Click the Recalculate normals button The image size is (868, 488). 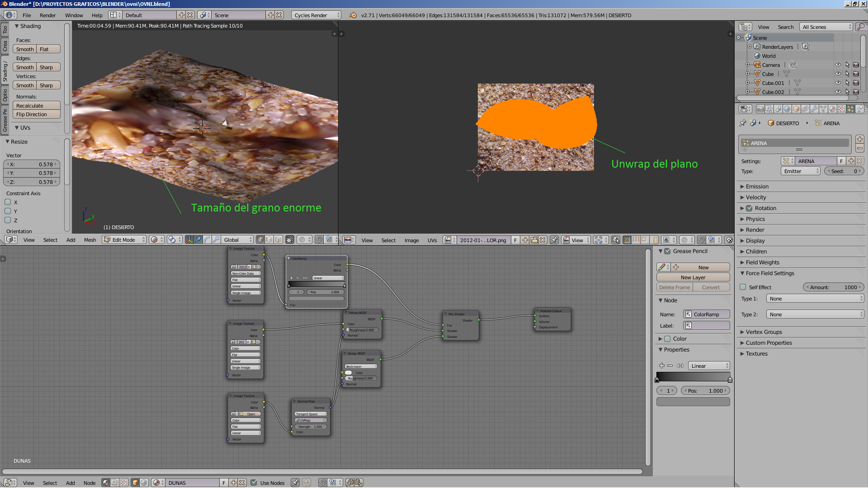point(36,106)
